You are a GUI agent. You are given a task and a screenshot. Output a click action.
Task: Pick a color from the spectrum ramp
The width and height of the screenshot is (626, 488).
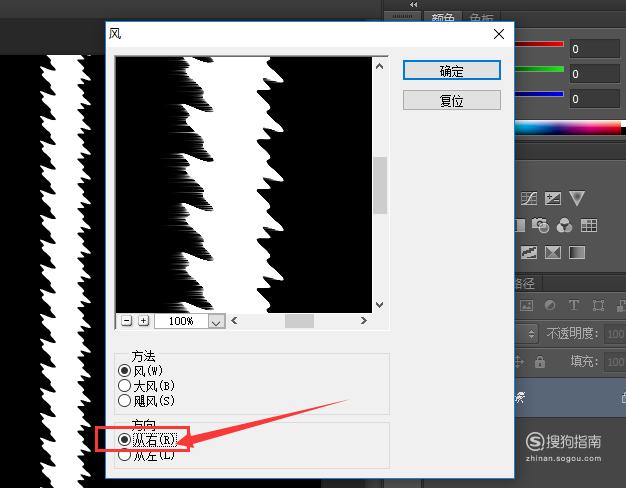(x=569, y=128)
